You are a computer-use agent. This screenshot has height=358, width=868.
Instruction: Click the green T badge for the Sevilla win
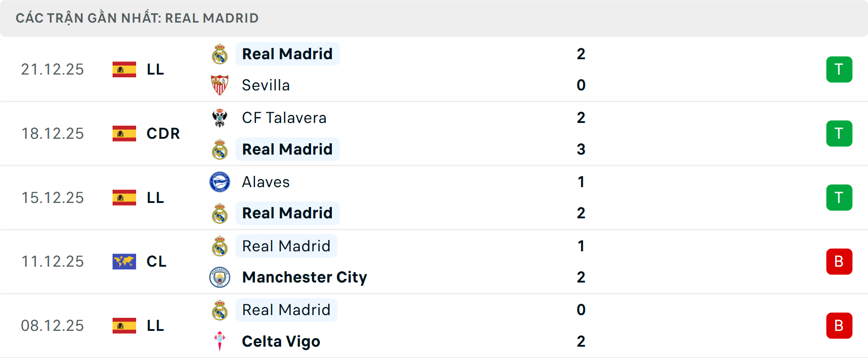click(x=839, y=70)
